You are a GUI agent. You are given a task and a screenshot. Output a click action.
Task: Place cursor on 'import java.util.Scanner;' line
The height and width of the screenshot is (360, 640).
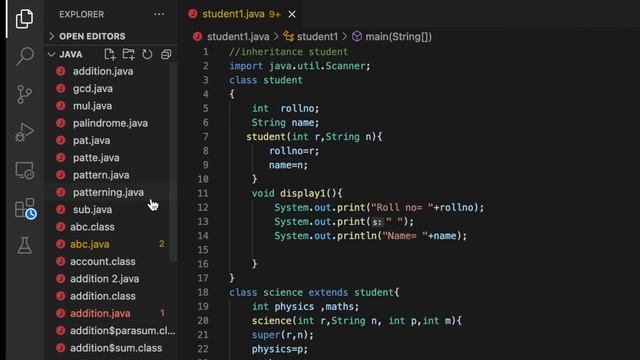(300, 66)
